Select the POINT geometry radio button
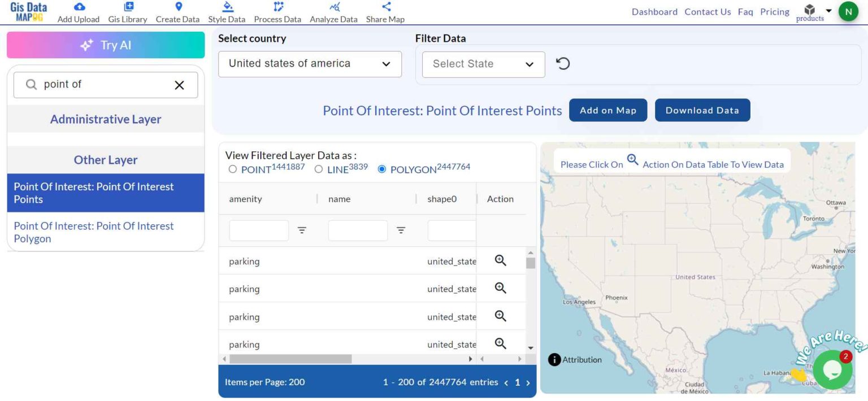 pyautogui.click(x=232, y=169)
